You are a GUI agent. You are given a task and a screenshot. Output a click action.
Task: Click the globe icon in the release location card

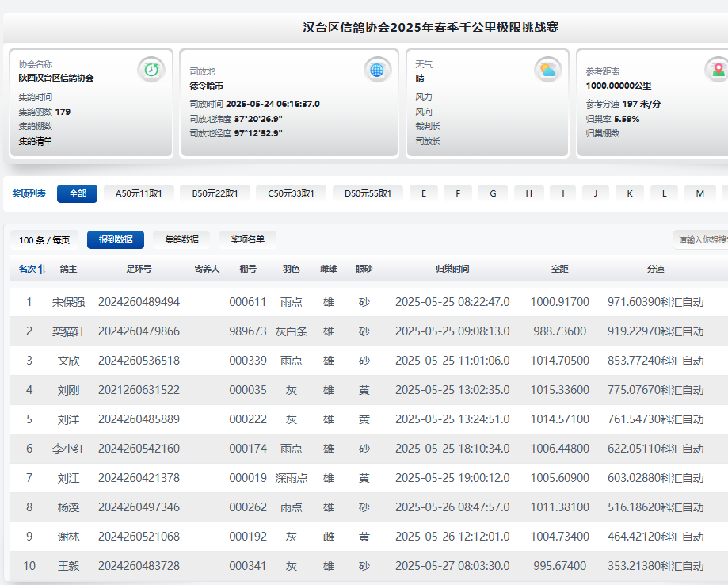pos(377,70)
